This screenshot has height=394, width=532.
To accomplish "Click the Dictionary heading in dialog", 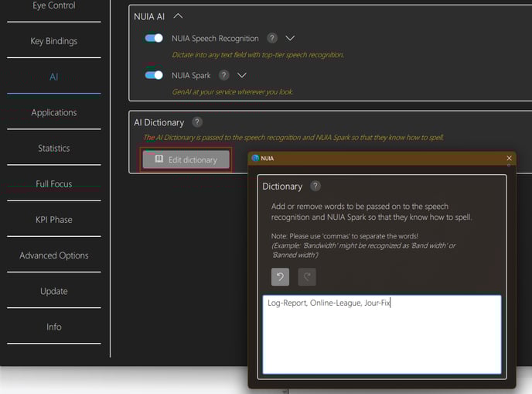I will (282, 187).
